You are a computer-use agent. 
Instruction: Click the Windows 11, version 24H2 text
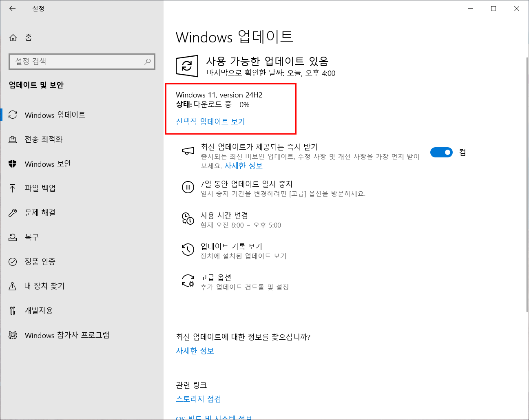pos(219,95)
